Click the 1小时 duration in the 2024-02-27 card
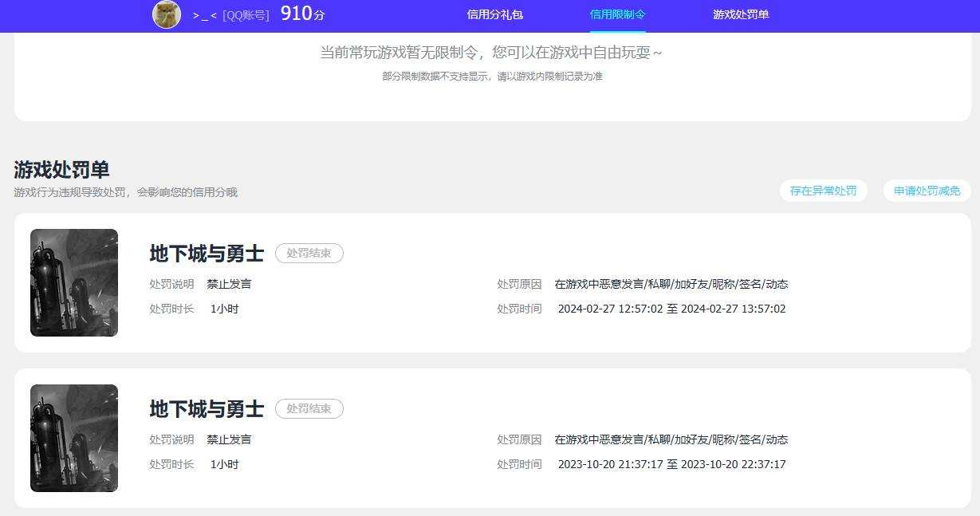 coord(224,309)
